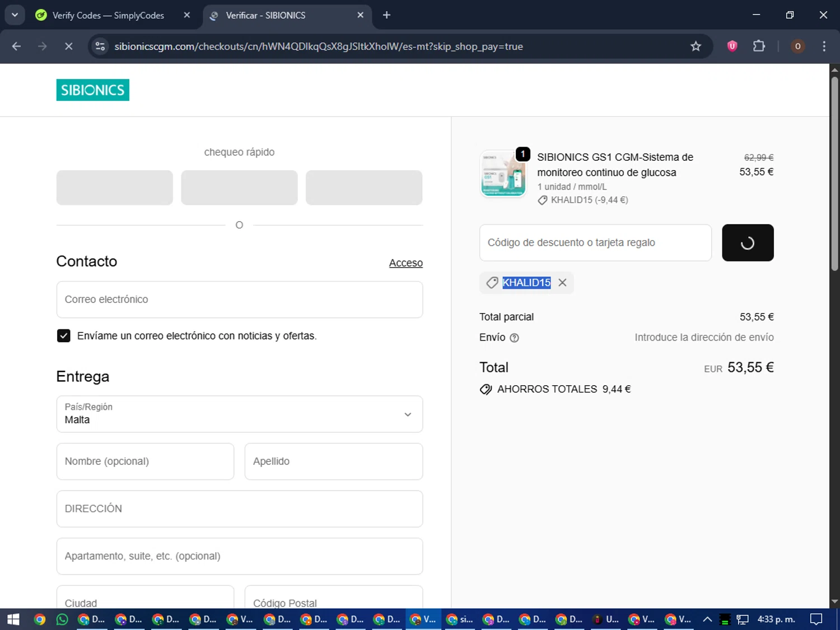The height and width of the screenshot is (630, 840).
Task: Open site information icon in address bar
Action: point(100,46)
